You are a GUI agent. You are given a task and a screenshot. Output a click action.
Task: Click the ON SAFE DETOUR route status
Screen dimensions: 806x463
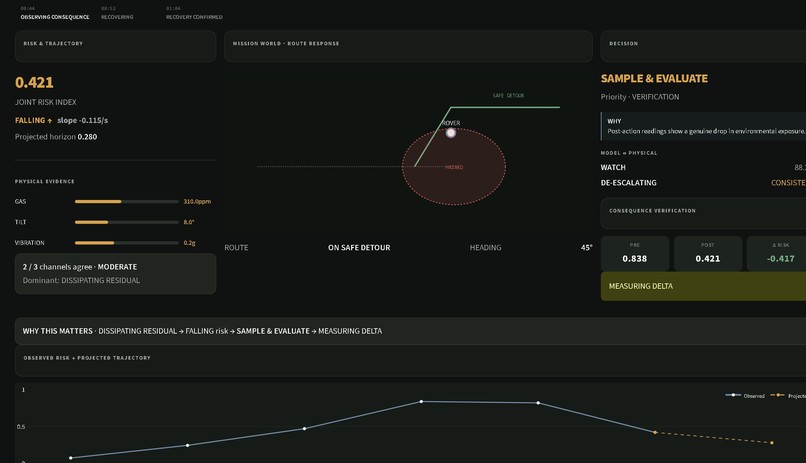pos(359,248)
